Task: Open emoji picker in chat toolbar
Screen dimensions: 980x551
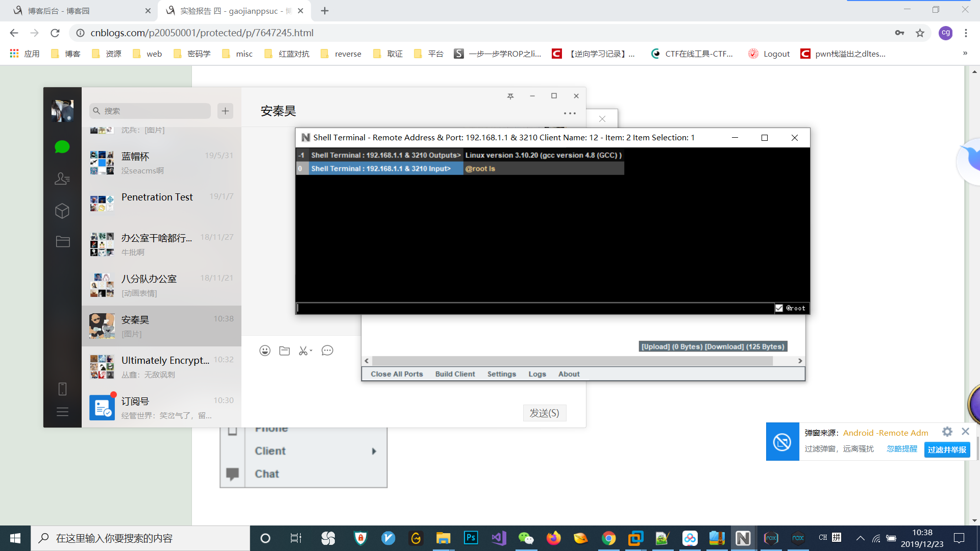Action: point(264,350)
